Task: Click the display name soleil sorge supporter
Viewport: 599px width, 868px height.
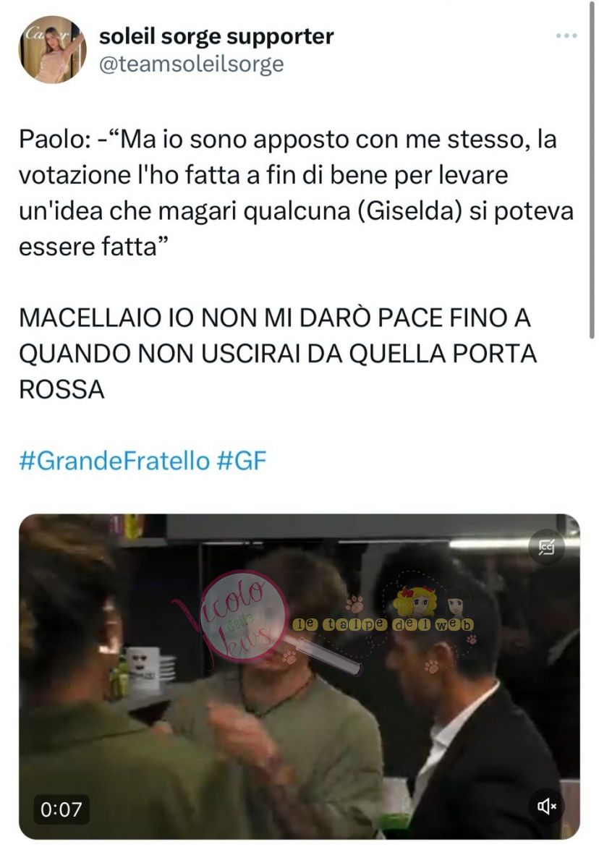Action: pos(216,36)
